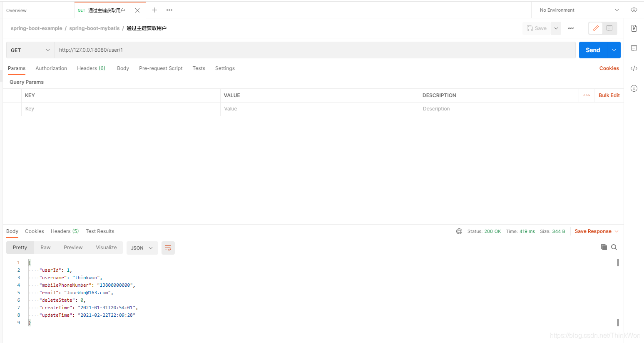
Task: Open the Cookies link
Action: point(609,68)
